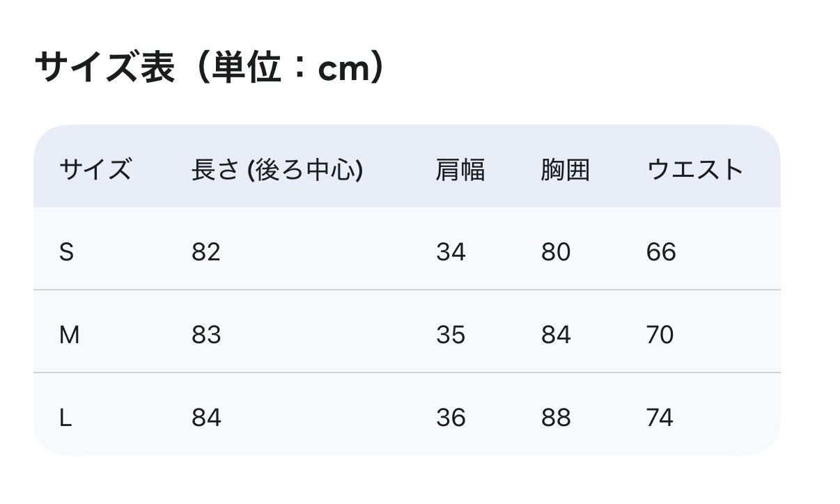Click the サイズ column header
Image resolution: width=840 pixels, height=504 pixels.
pyautogui.click(x=95, y=170)
